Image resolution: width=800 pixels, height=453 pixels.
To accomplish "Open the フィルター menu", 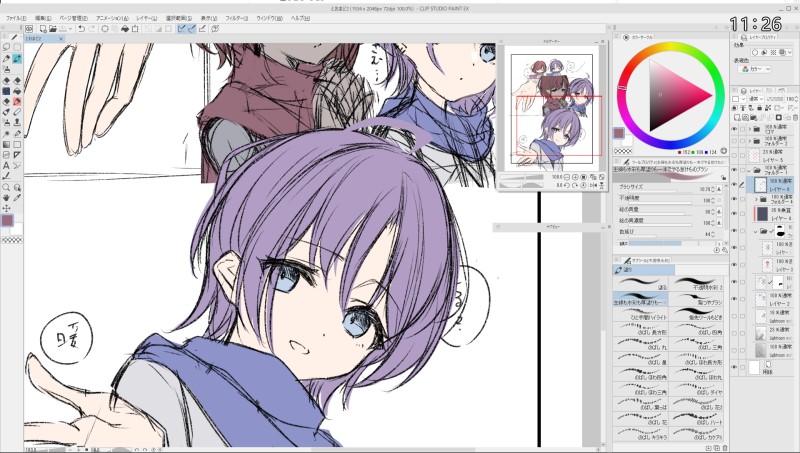I will click(x=236, y=18).
